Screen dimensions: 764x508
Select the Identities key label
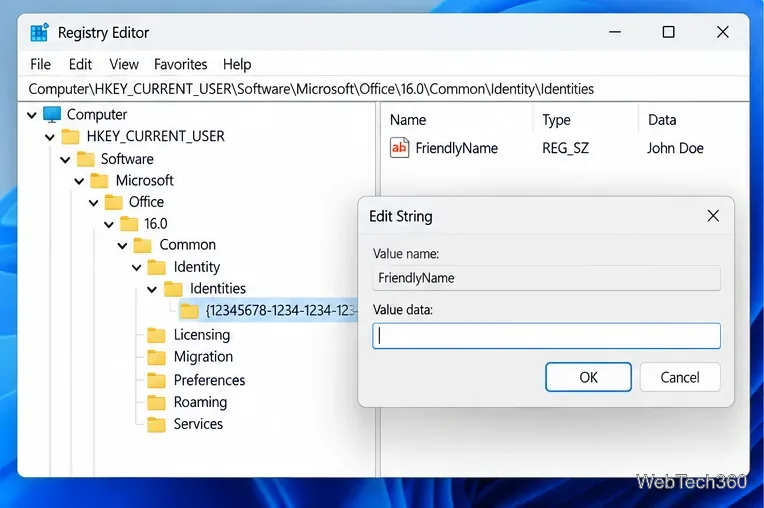[218, 289]
